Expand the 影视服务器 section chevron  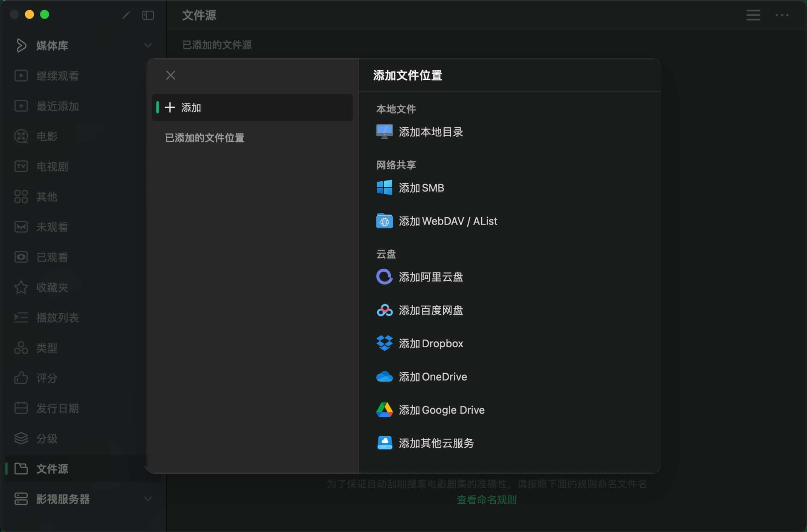pyautogui.click(x=148, y=499)
